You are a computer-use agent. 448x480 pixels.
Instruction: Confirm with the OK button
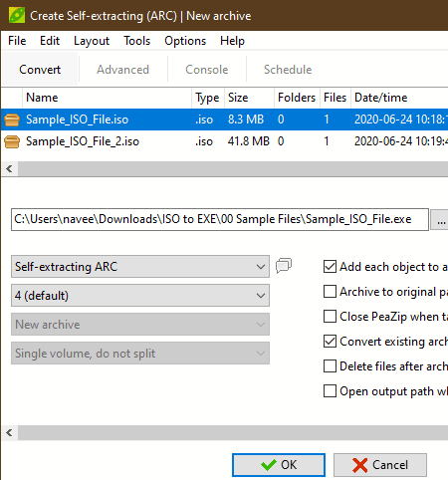279,465
